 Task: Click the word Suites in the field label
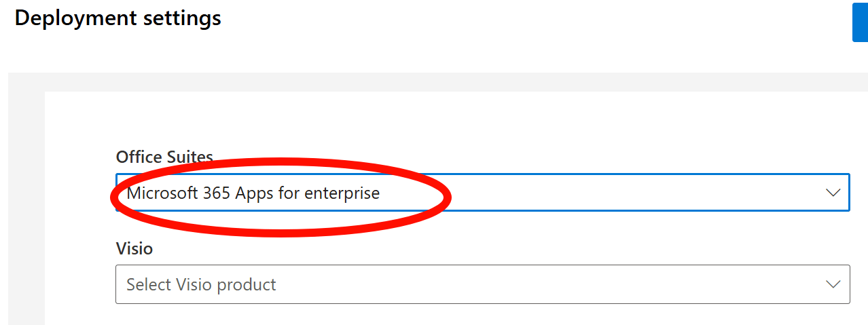tap(189, 157)
